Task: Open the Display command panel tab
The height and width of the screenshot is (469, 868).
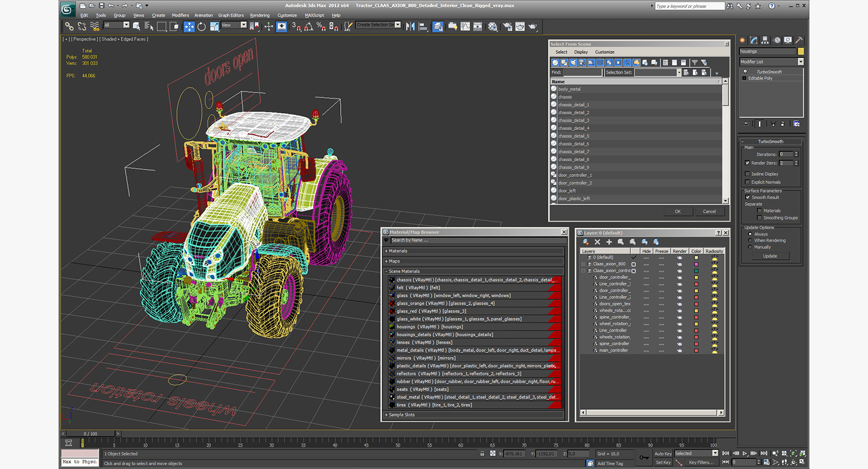Action: 788,40
